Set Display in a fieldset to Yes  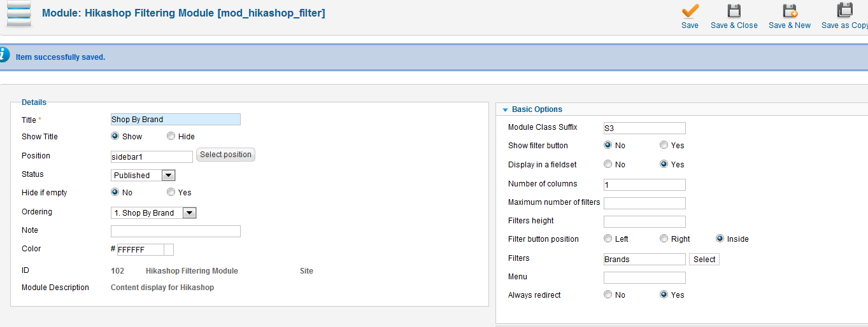[x=664, y=164]
